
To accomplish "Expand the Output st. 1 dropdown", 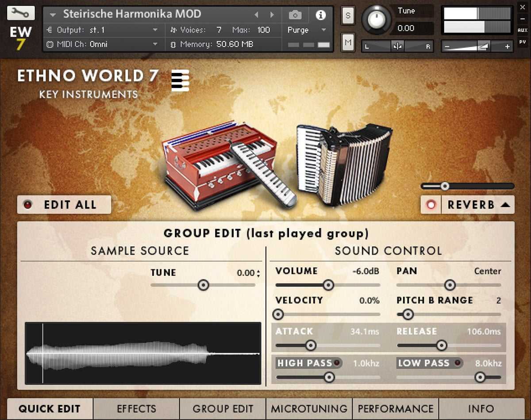I will tap(155, 30).
